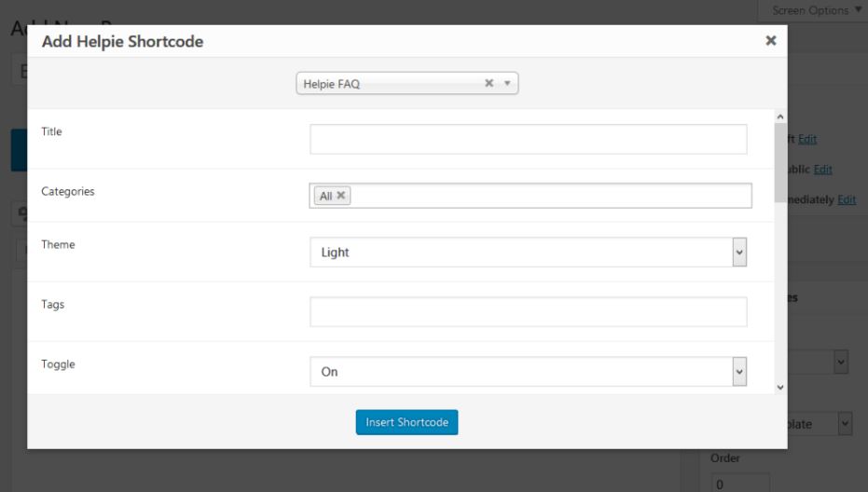The image size is (868, 492).
Task: Close the Add Helpie Shortcode dialog
Action: 770,40
